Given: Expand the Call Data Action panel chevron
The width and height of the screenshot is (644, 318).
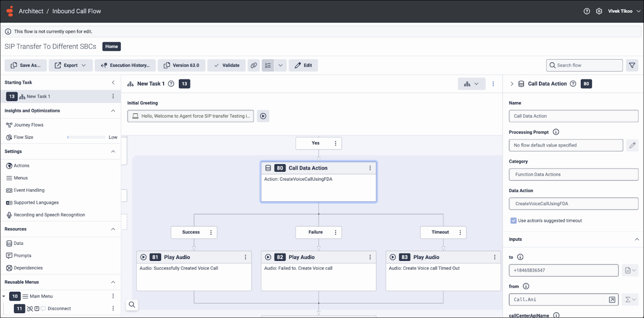Looking at the screenshot, I should tap(512, 84).
